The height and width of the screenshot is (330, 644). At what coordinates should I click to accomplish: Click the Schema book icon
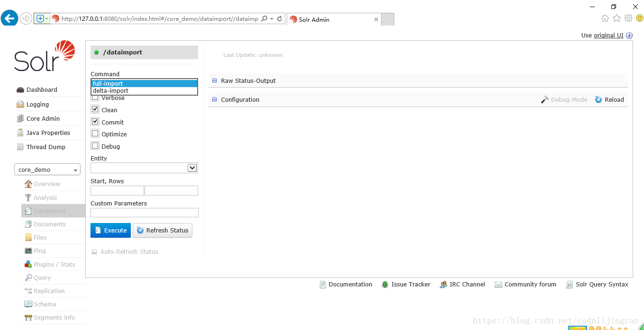coord(28,304)
